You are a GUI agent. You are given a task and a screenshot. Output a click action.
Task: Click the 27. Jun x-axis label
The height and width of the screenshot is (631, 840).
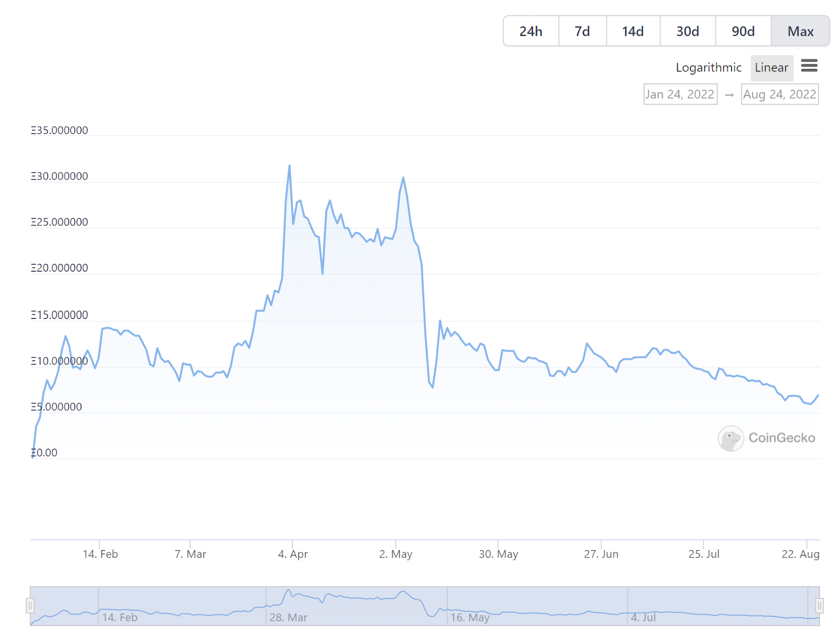click(x=601, y=554)
